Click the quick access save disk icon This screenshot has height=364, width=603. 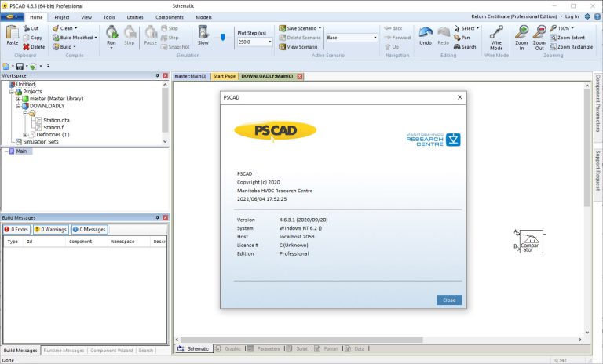20,66
